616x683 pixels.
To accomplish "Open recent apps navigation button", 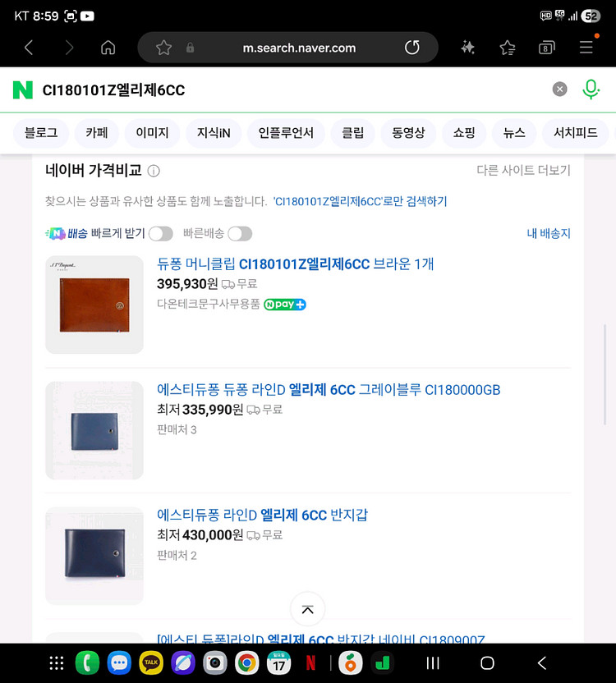I will 433,663.
